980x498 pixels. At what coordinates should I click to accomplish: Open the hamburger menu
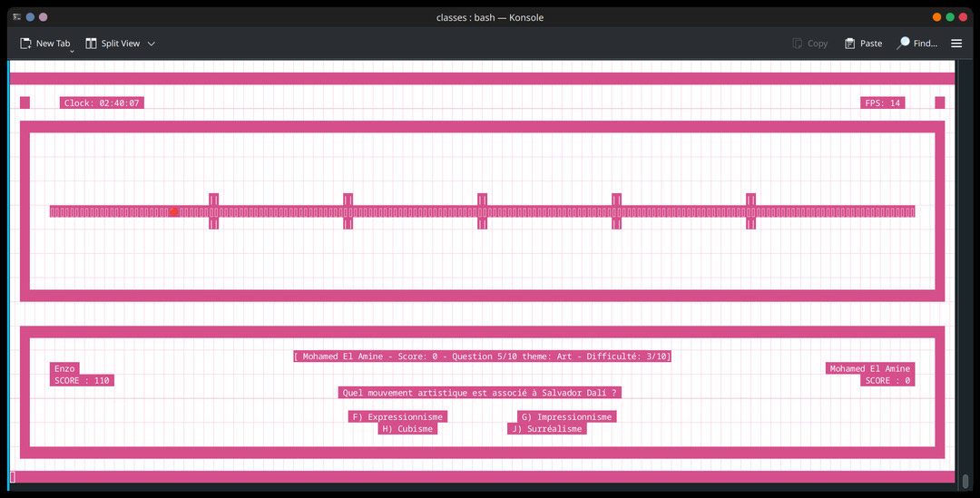click(x=956, y=44)
